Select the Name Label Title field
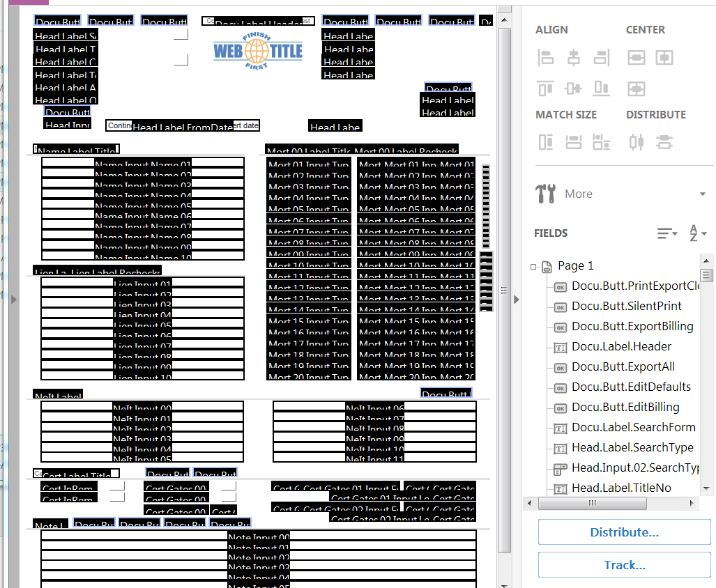The width and height of the screenshot is (716, 588). tap(76, 149)
